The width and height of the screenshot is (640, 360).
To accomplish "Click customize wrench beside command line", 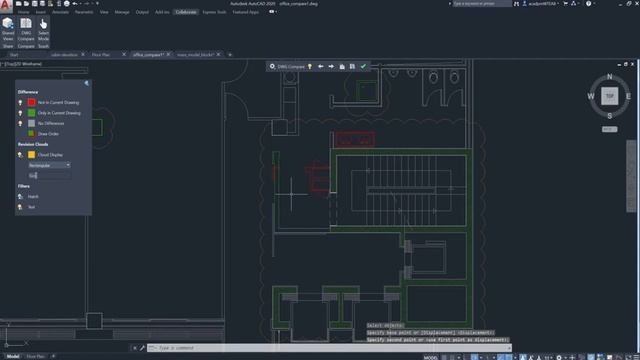I will (142, 348).
